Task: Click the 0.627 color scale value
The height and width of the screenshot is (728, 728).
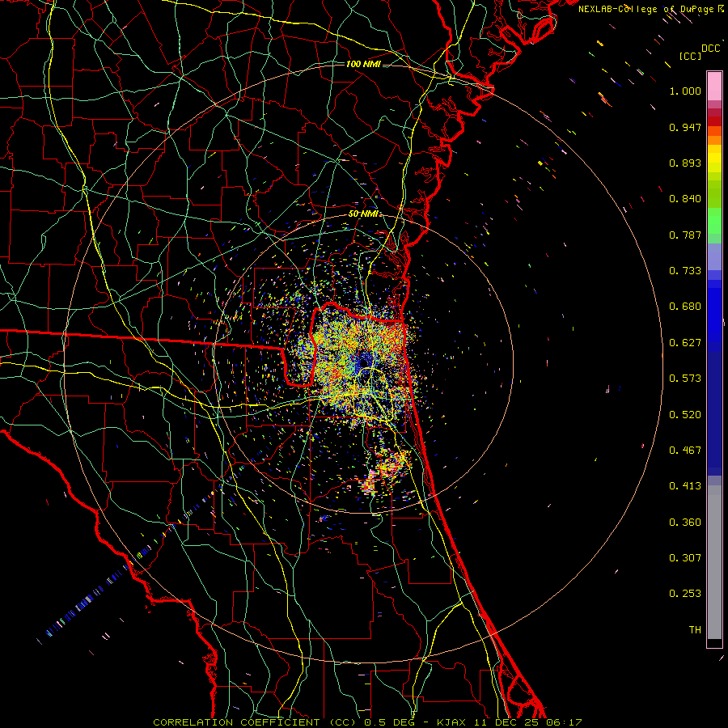Action: [x=685, y=343]
